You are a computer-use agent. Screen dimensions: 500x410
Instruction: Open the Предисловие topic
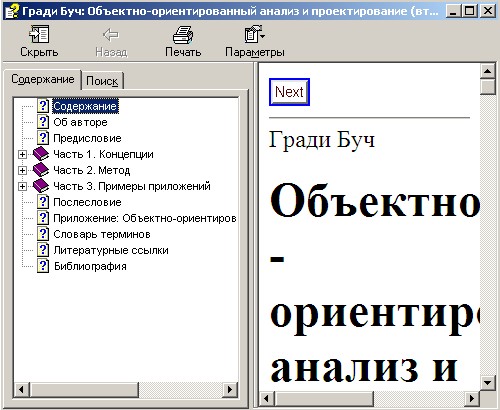(x=87, y=138)
